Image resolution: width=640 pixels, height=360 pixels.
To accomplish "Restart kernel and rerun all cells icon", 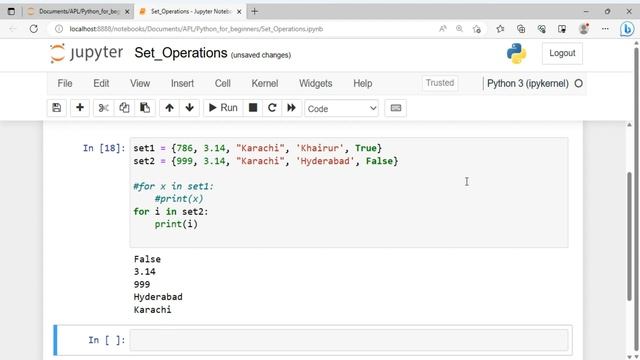I will point(291,108).
